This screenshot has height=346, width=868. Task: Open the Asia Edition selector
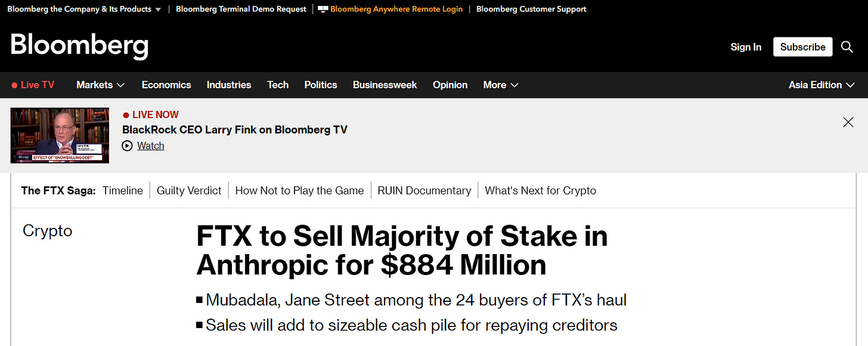822,85
